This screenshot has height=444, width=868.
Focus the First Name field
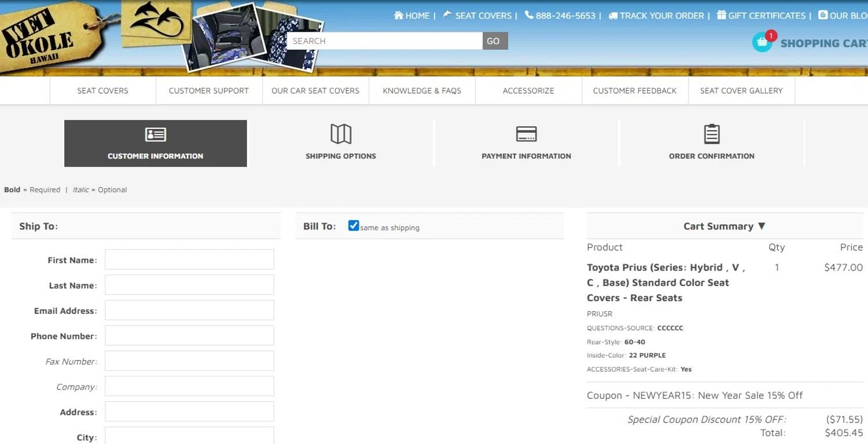click(x=189, y=260)
